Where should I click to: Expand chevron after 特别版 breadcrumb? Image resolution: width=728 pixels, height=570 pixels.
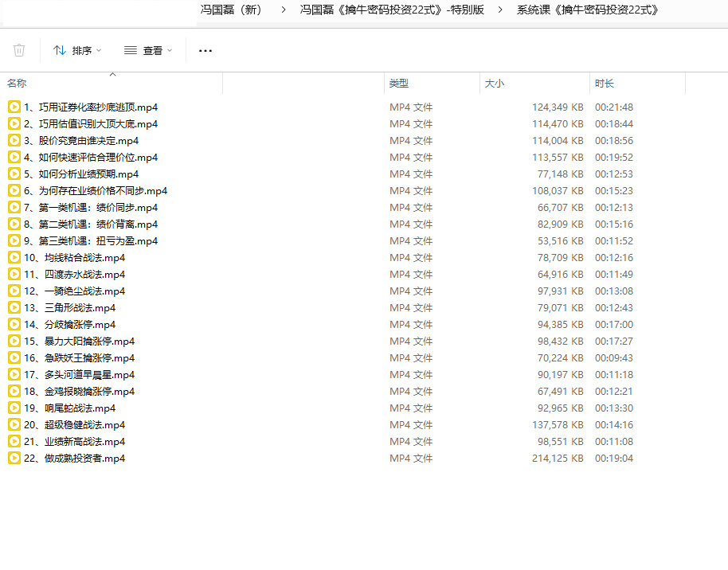pos(500,10)
